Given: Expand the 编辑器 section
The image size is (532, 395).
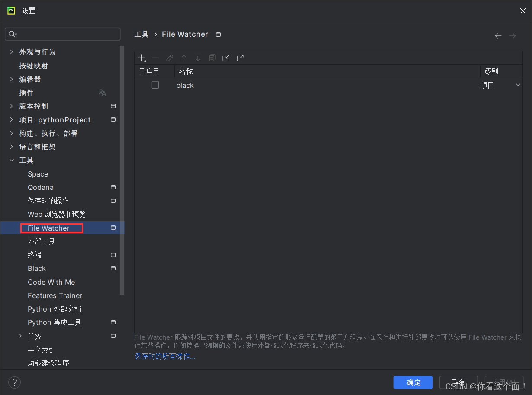Looking at the screenshot, I should pyautogui.click(x=12, y=79).
